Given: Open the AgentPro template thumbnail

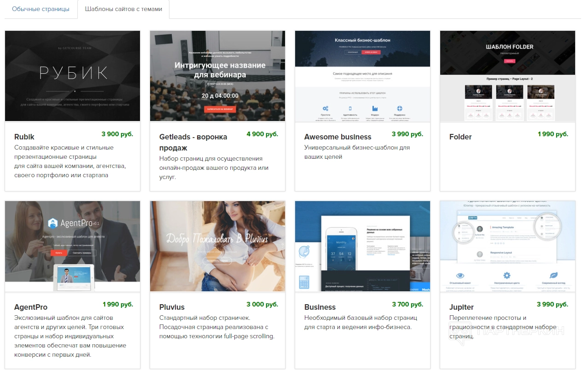Looking at the screenshot, I should coord(72,246).
